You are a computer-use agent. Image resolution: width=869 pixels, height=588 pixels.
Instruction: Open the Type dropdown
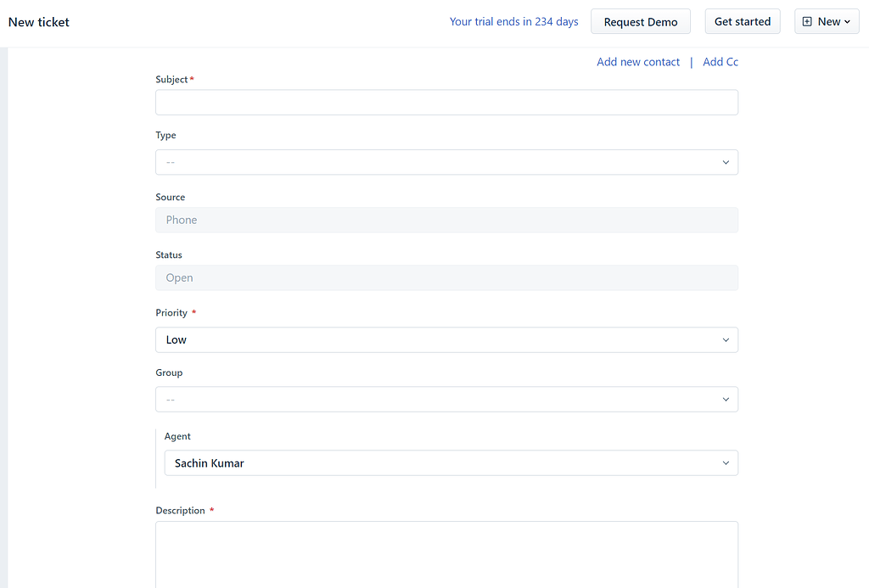pos(446,162)
